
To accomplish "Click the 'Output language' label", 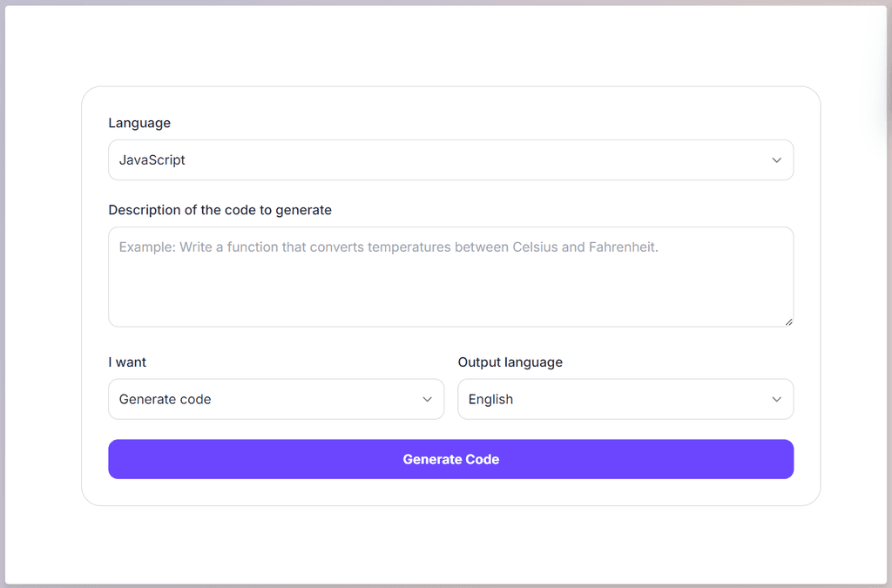I will tap(510, 362).
